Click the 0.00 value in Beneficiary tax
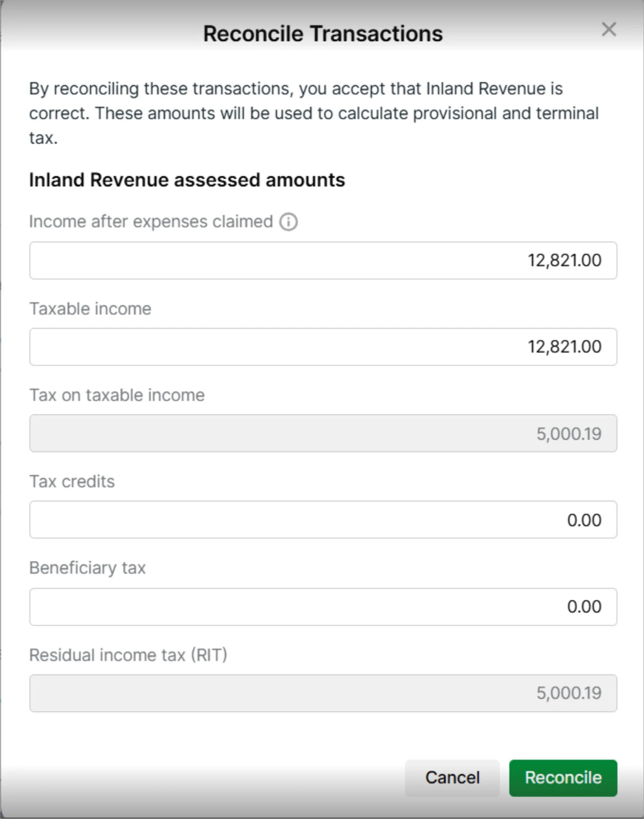The height and width of the screenshot is (819, 644). coord(585,606)
